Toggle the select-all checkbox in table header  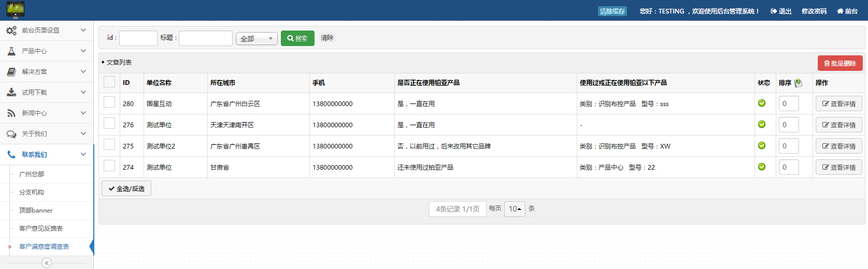109,82
